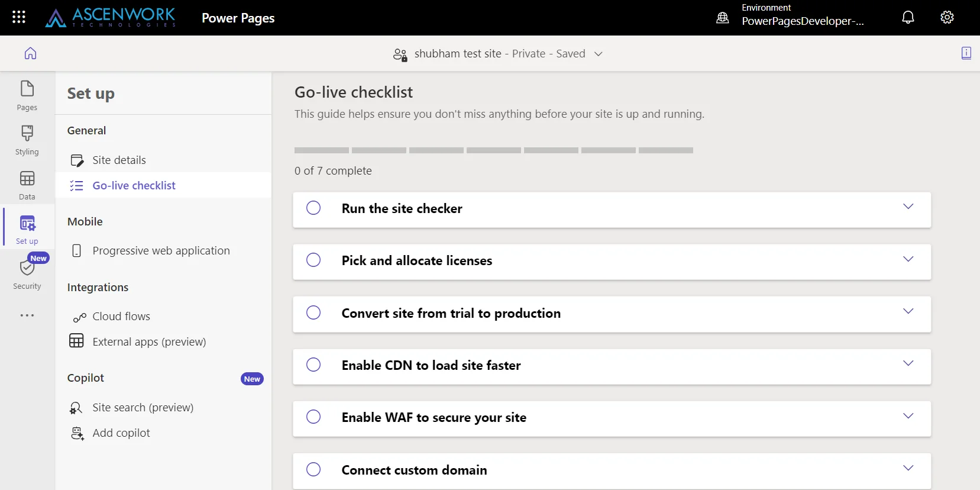Click the New badge on Security
This screenshot has height=490, width=980.
[x=38, y=258]
